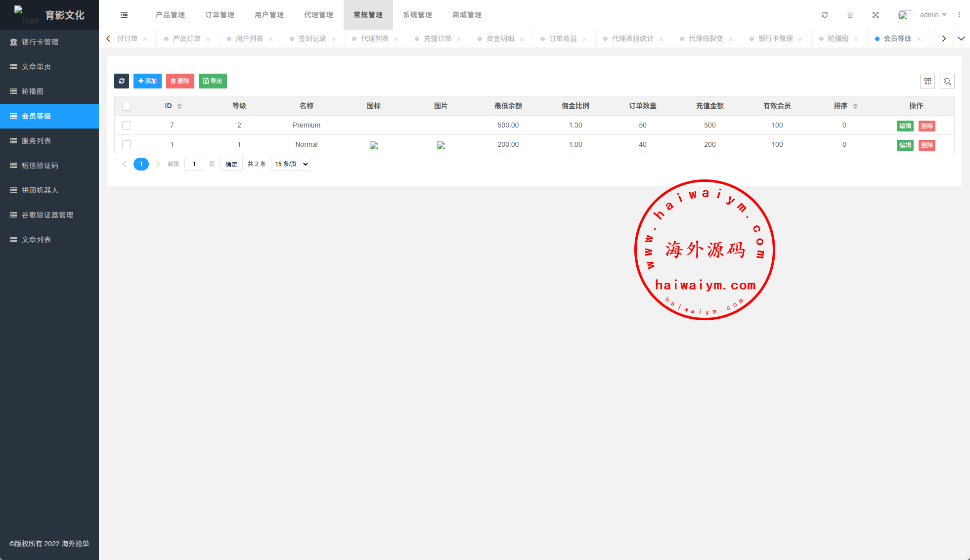Check the select-all header checkbox

(127, 106)
